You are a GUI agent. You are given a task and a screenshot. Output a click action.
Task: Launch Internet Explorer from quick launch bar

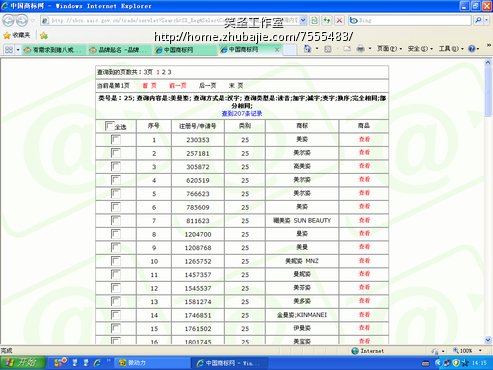pos(97,363)
